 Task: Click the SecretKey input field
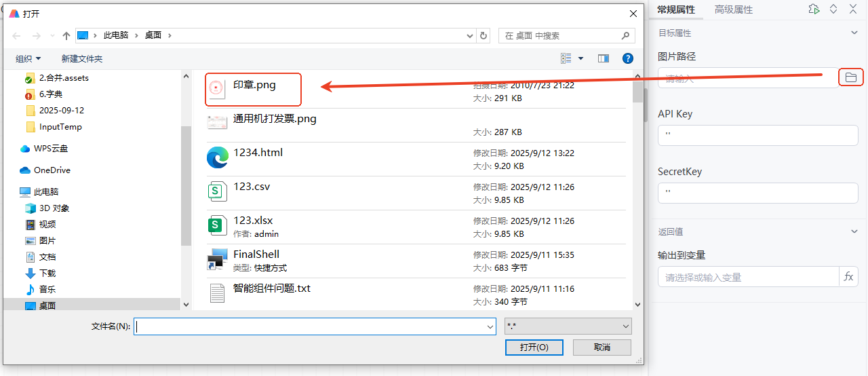point(757,193)
